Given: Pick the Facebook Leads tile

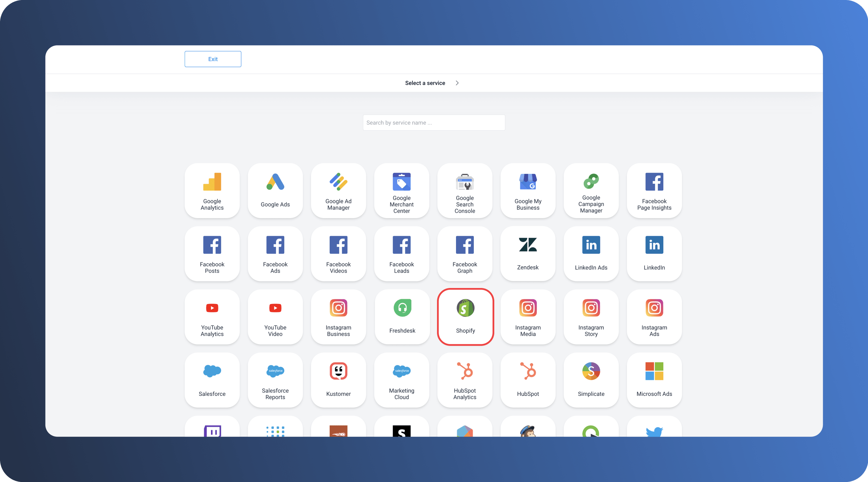Looking at the screenshot, I should pyautogui.click(x=402, y=254).
